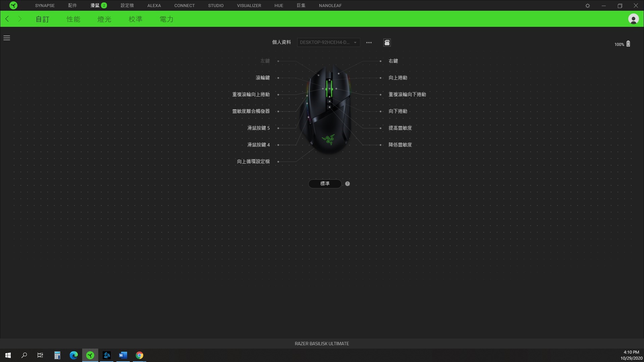Open the 巨集 tab
This screenshot has height=362, width=644.
coord(301,6)
